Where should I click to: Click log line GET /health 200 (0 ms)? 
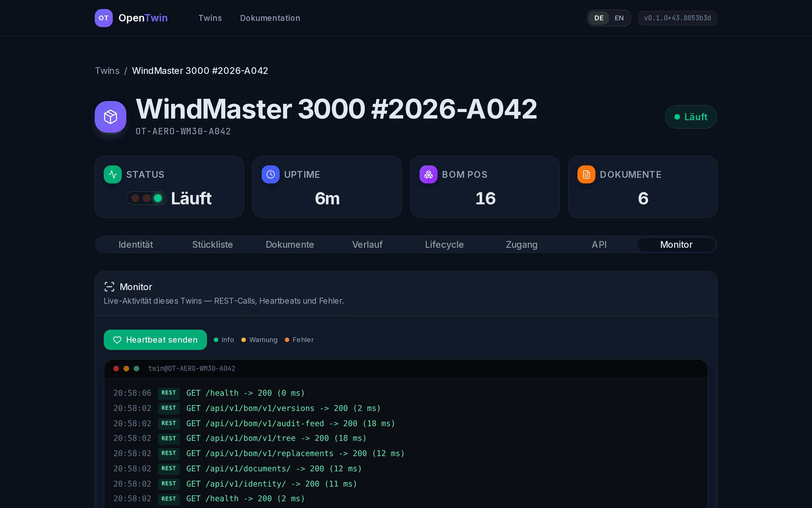245,393
